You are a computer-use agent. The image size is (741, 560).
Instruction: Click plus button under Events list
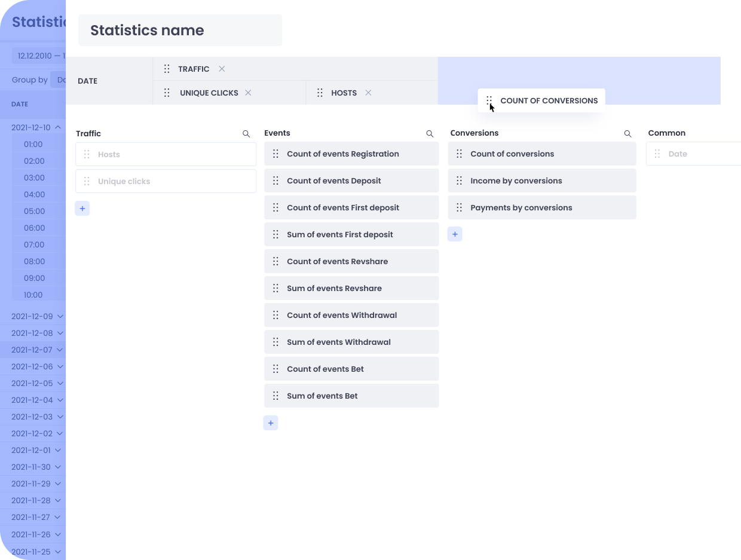point(271,423)
